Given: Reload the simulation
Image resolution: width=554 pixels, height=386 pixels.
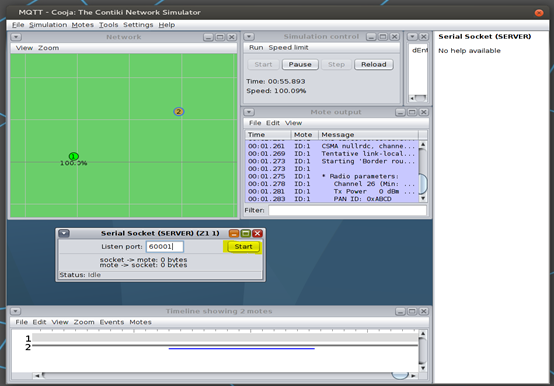Looking at the screenshot, I should click(373, 64).
